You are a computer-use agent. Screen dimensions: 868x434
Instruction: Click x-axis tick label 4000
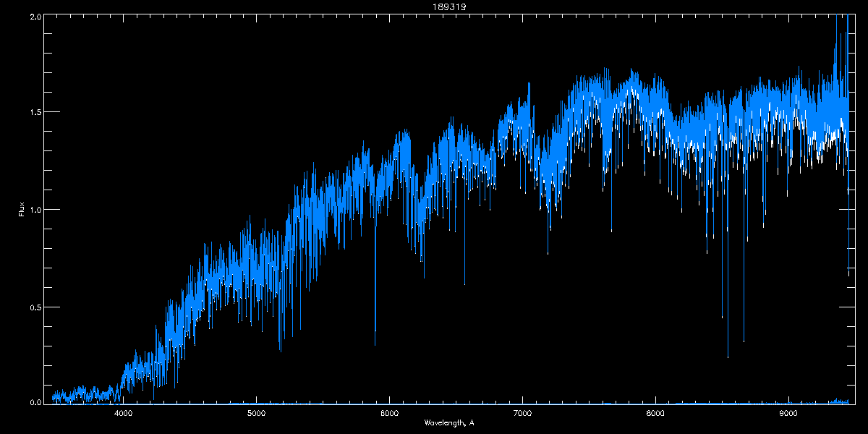coord(123,413)
